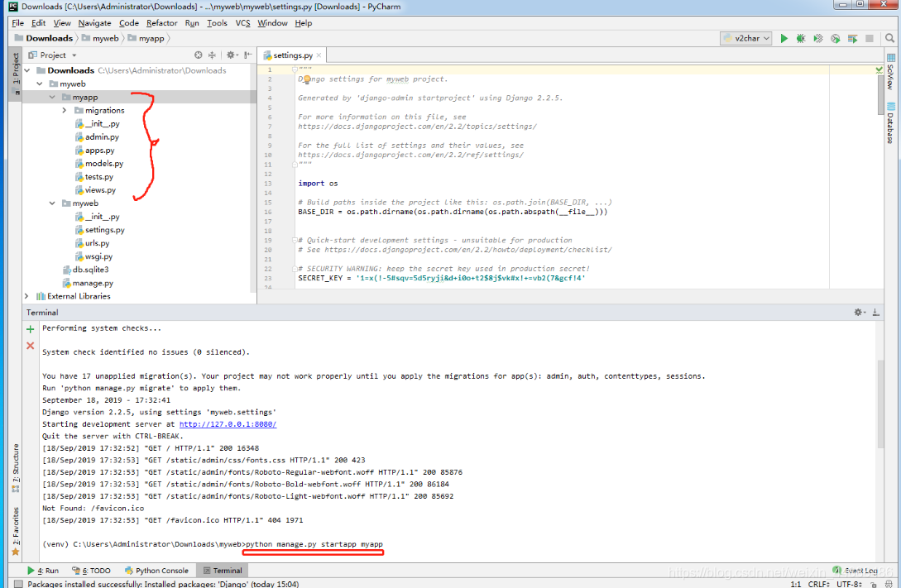Follow the http://127.0.0.1:8080/ link
The height and width of the screenshot is (588, 901).
[x=228, y=424]
